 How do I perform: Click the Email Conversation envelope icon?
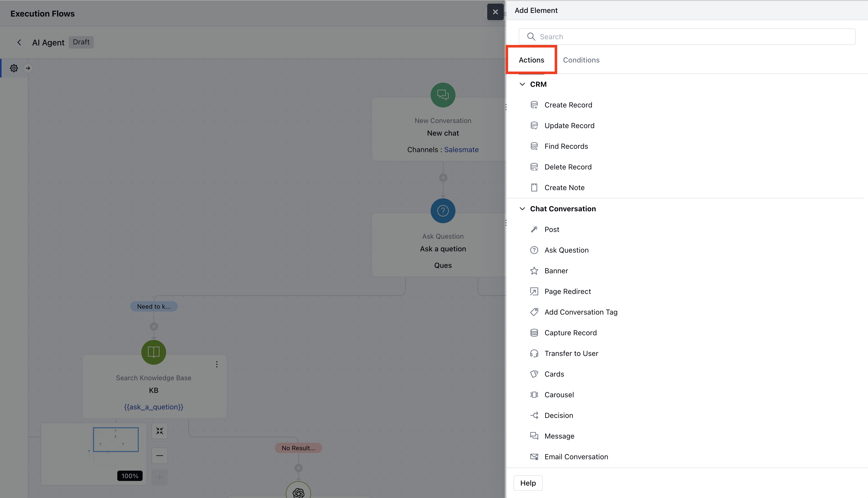pyautogui.click(x=534, y=457)
